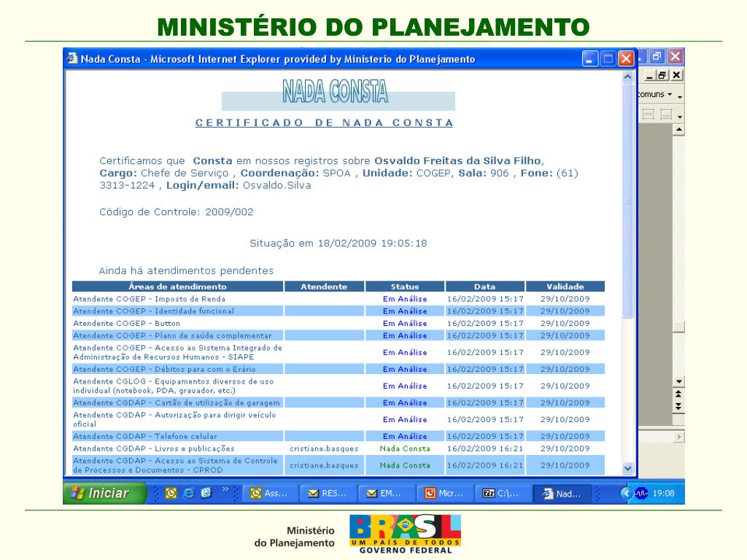The width and height of the screenshot is (747, 560).
Task: Minimize the document in the background window
Action: (649, 75)
